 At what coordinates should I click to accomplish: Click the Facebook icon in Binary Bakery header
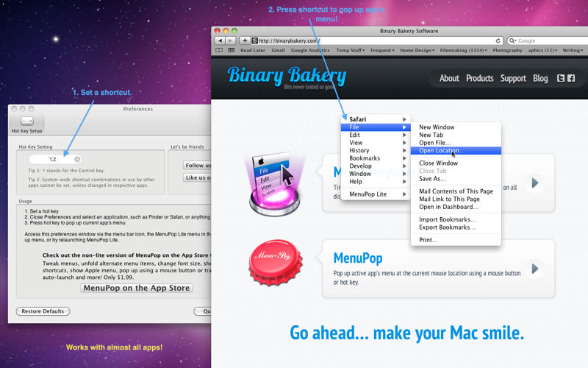571,78
